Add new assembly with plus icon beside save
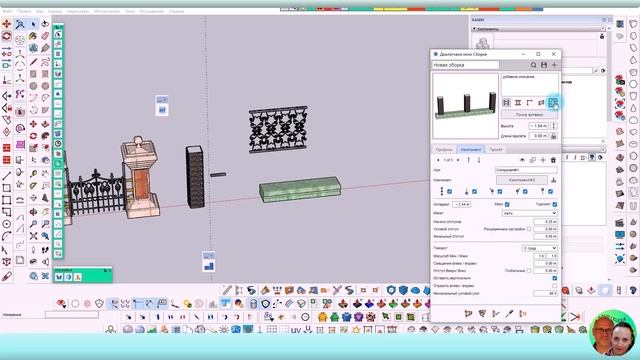640x360 pixels. coord(554,65)
